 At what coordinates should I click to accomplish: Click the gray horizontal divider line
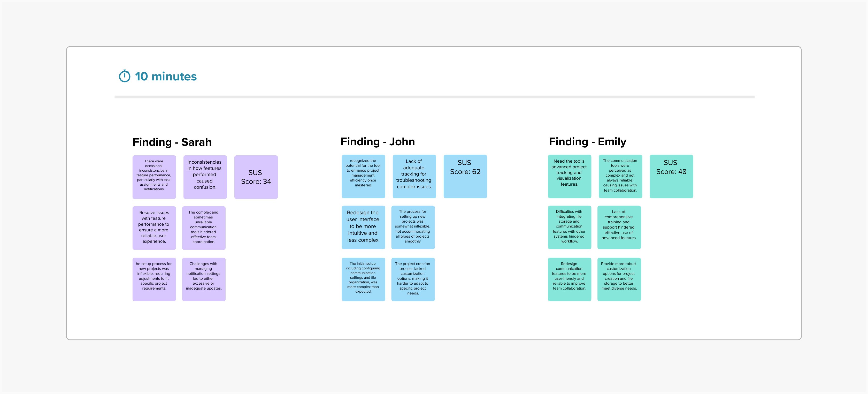click(434, 97)
